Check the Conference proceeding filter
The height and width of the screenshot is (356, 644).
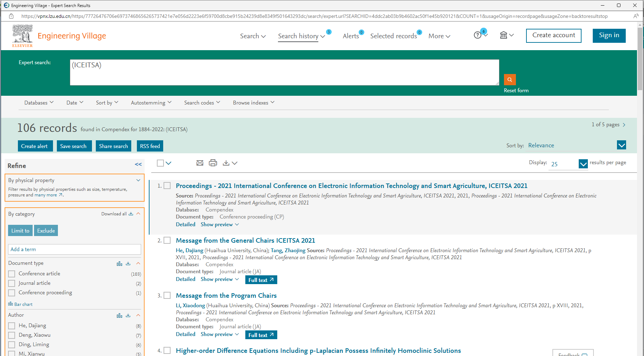12,293
